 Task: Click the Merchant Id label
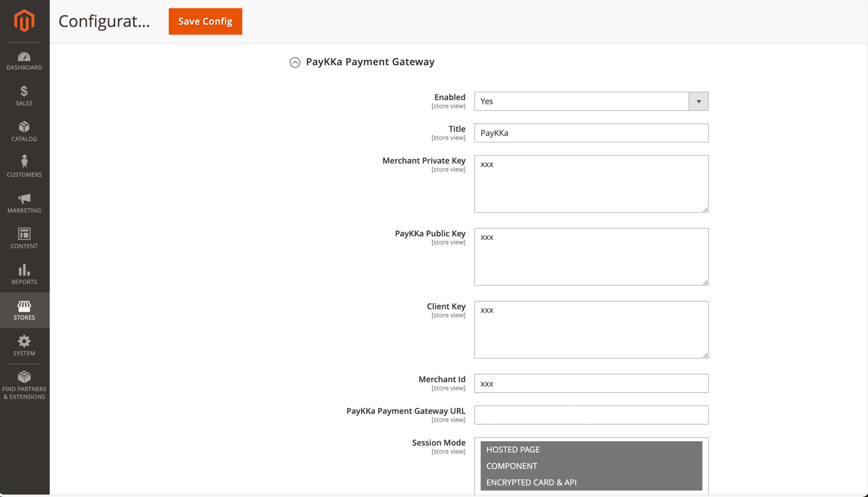point(442,379)
